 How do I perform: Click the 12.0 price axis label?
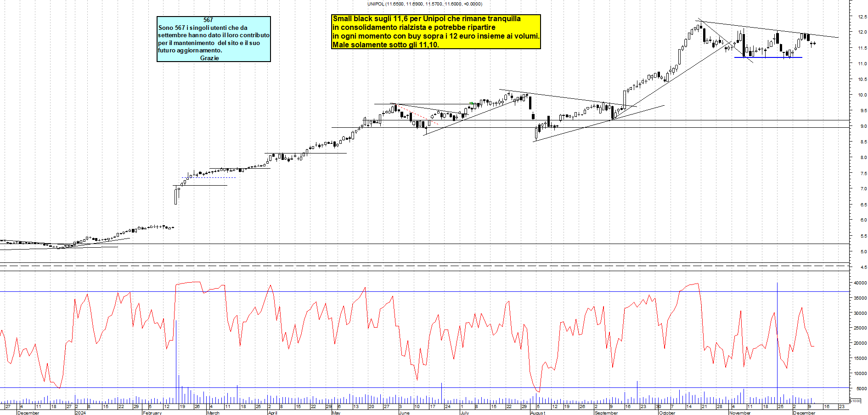(x=862, y=32)
